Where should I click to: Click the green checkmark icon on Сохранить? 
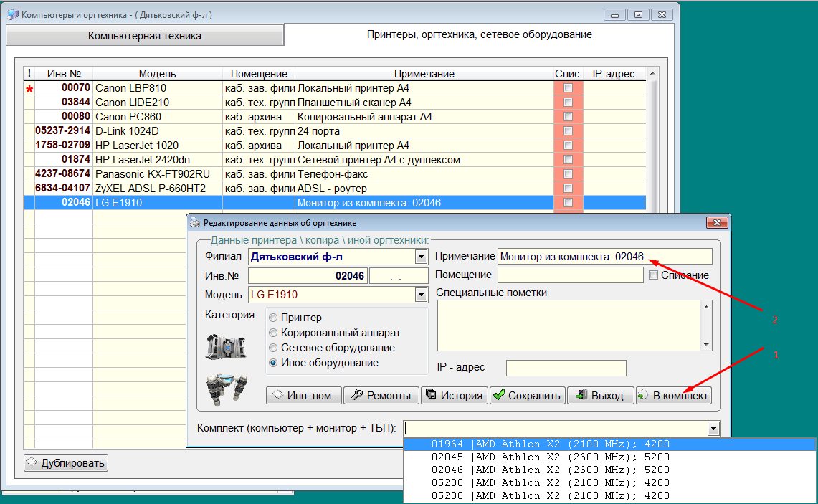pos(499,394)
